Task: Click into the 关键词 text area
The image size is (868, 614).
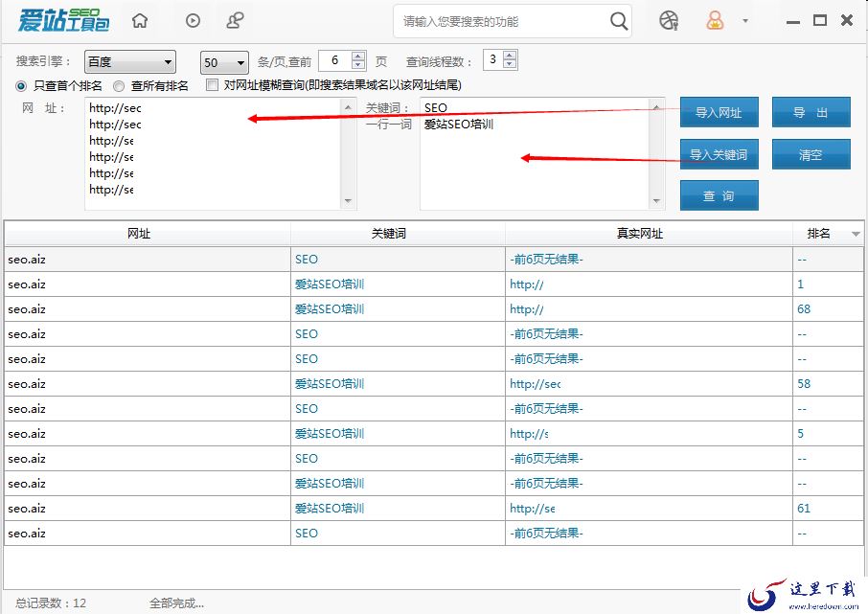Action: [542, 154]
